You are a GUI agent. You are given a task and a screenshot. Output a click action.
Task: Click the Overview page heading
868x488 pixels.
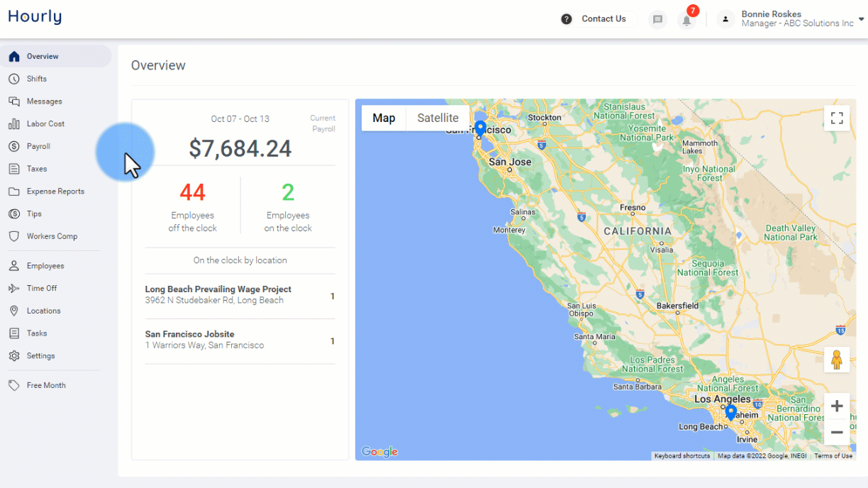click(x=158, y=65)
